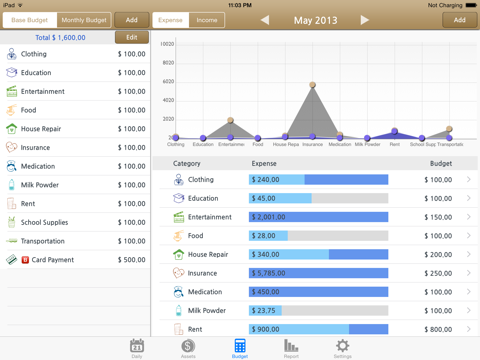Click the Entertainment expense progress bar
480x360 pixels.
318,217
